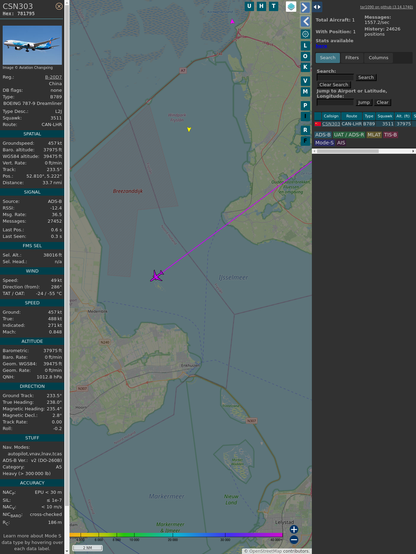Click the AIS legend label

pyautogui.click(x=341, y=143)
